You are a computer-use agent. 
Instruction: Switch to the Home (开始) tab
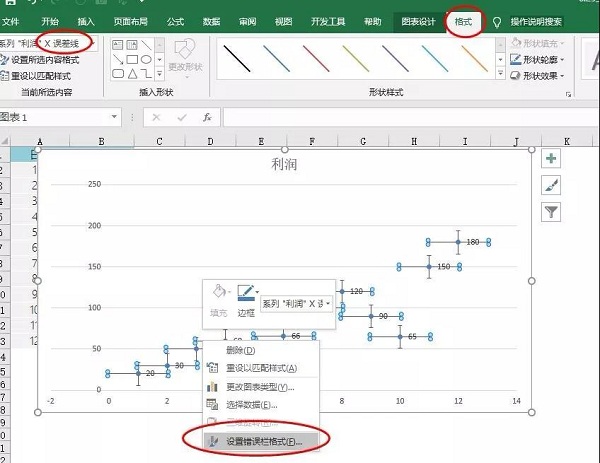[x=50, y=22]
